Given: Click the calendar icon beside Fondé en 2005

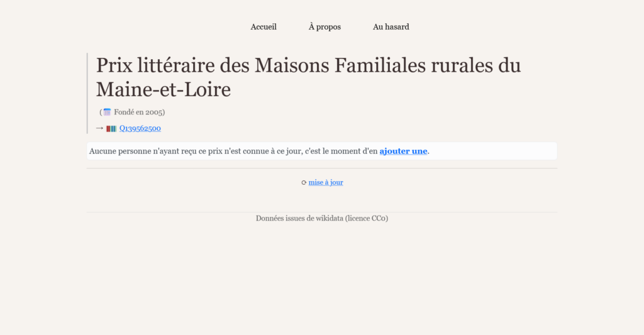Looking at the screenshot, I should [x=107, y=113].
